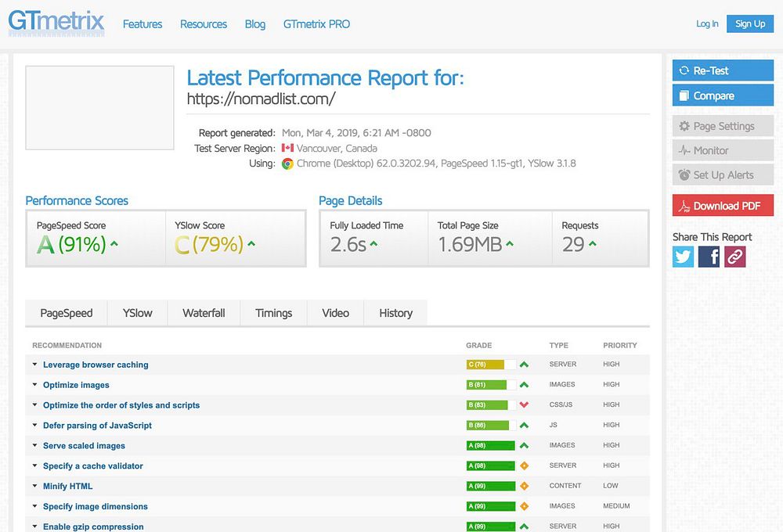
Task: Switch to the Waterfall tab
Action: click(x=204, y=313)
